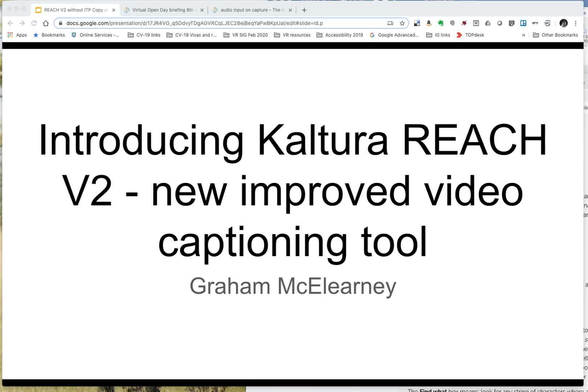Click the red bug extension icon
Viewport: 588px width, 392px height.
click(464, 23)
